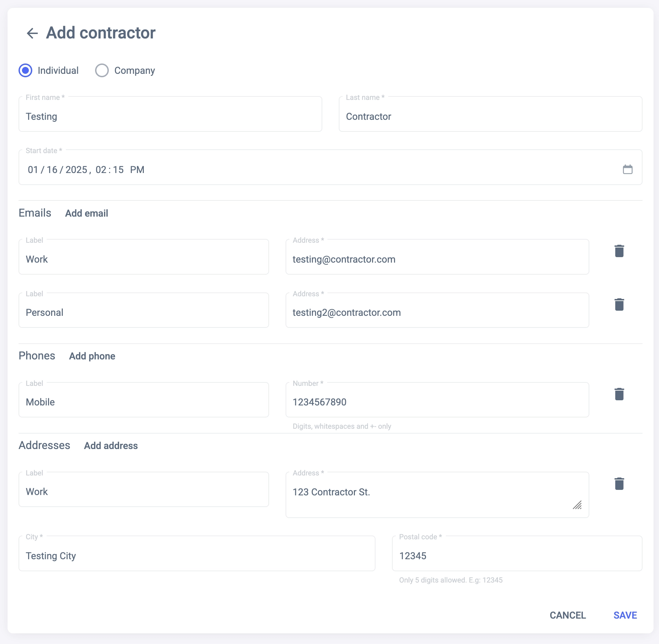This screenshot has width=659, height=644.
Task: Click Add phone button
Action: coord(92,356)
